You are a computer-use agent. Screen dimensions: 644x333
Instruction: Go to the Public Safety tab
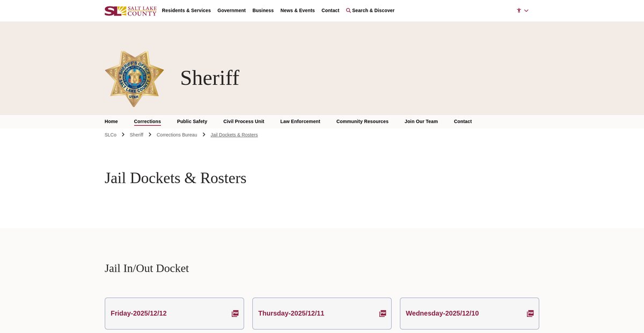click(192, 121)
